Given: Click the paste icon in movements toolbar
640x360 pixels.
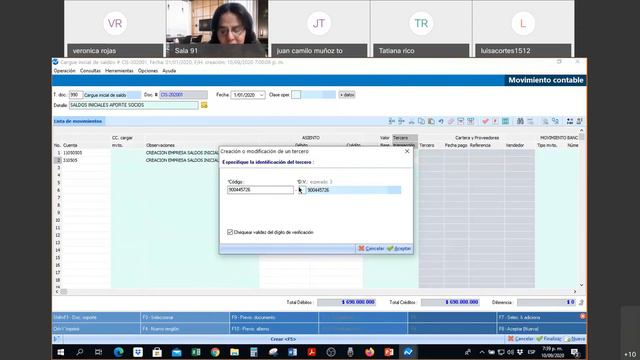Looking at the screenshot, I should (431, 121).
